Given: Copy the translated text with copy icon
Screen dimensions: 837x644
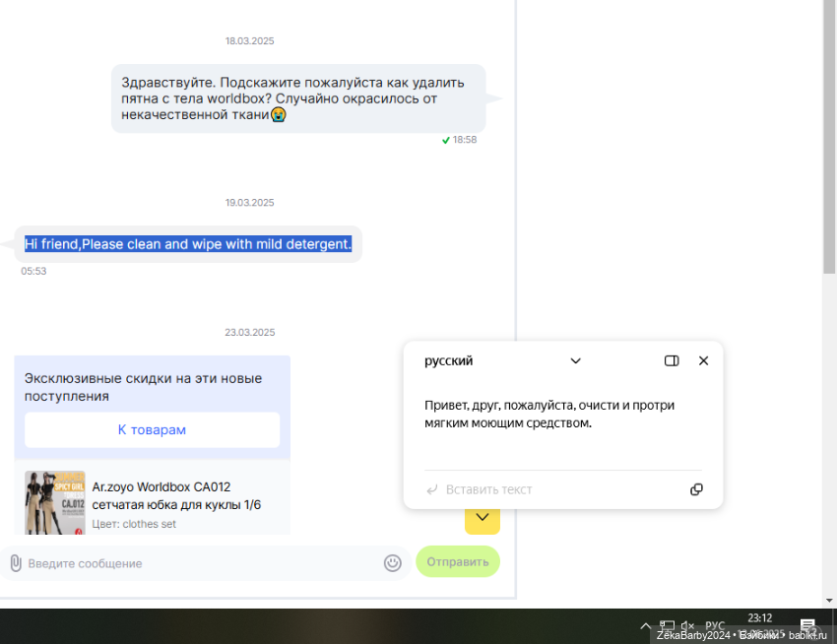Looking at the screenshot, I should (x=696, y=489).
